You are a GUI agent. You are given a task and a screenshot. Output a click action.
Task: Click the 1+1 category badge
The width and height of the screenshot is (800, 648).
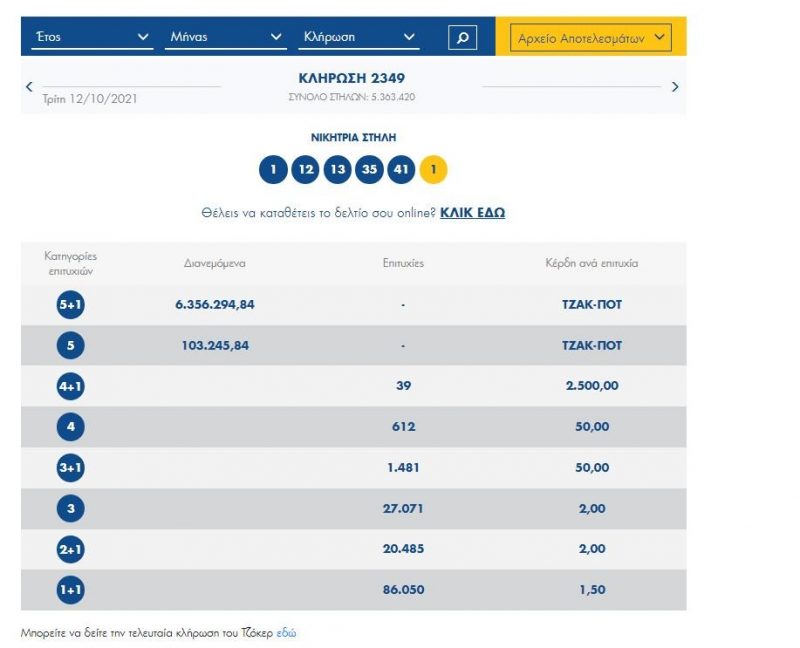pyautogui.click(x=71, y=590)
